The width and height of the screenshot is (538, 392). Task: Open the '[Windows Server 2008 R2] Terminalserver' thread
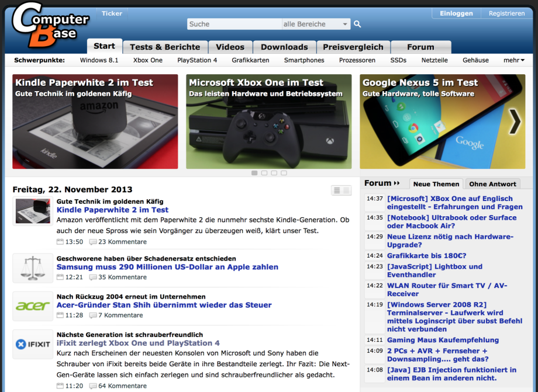(454, 317)
